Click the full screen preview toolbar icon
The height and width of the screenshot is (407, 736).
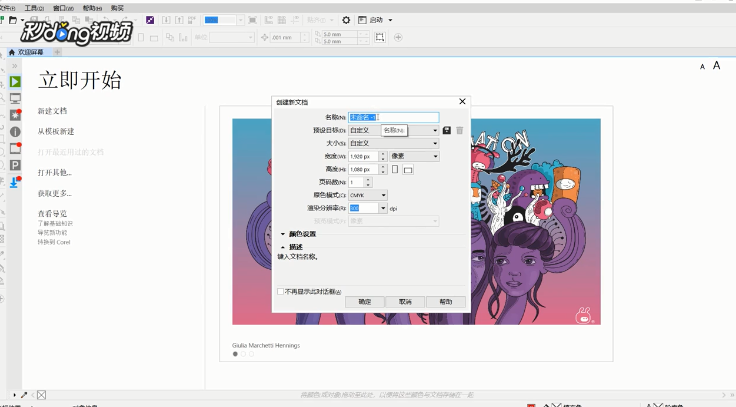(x=252, y=20)
